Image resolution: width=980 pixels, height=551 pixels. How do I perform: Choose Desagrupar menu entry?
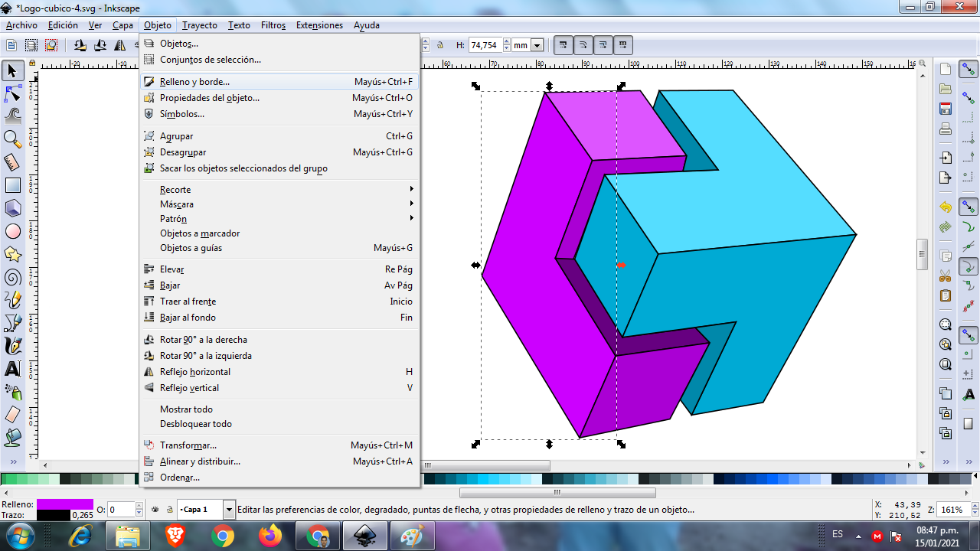[279, 152]
